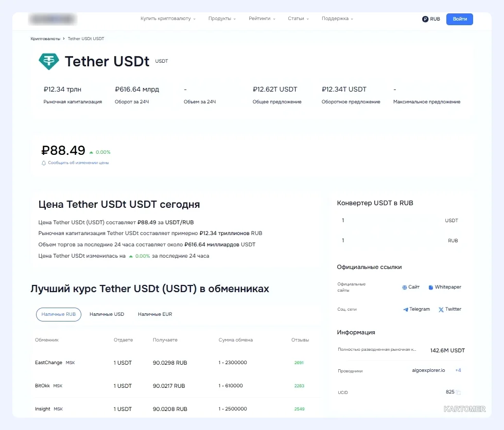This screenshot has height=430, width=504.
Task: Open the Insight exchanger row
Action: pyautogui.click(x=177, y=409)
